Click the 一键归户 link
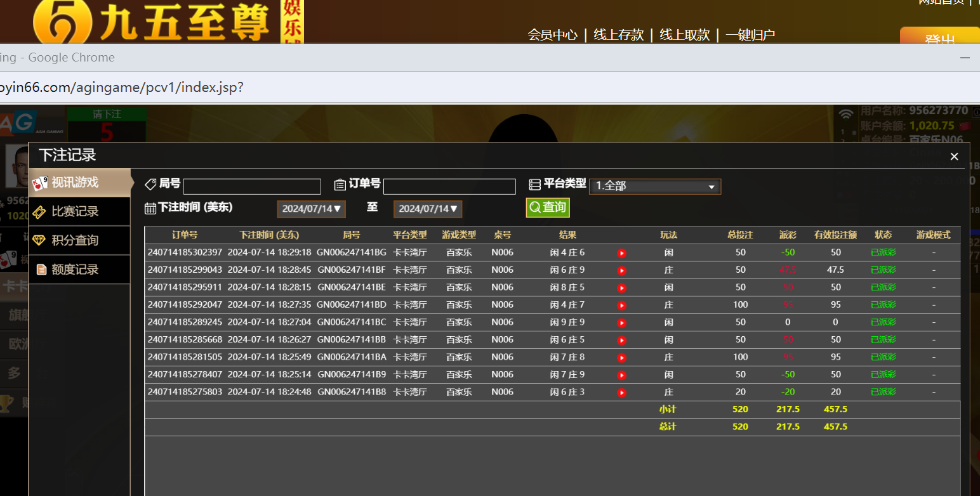 click(750, 35)
